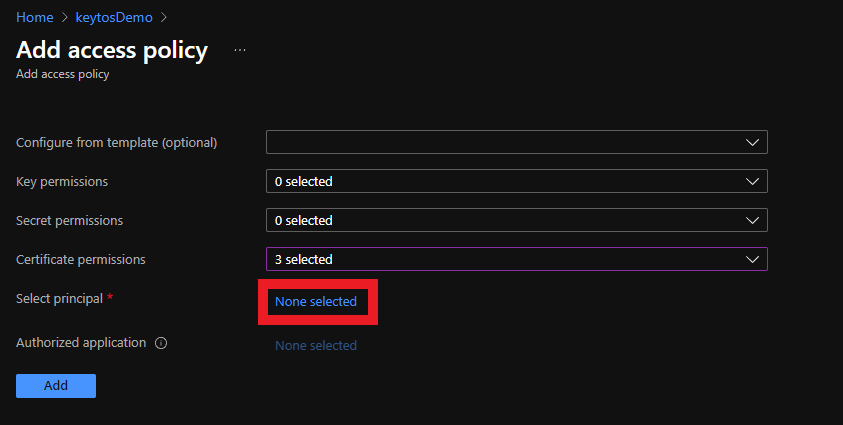Click the Certificate permissions chevron arrow

pyautogui.click(x=753, y=259)
